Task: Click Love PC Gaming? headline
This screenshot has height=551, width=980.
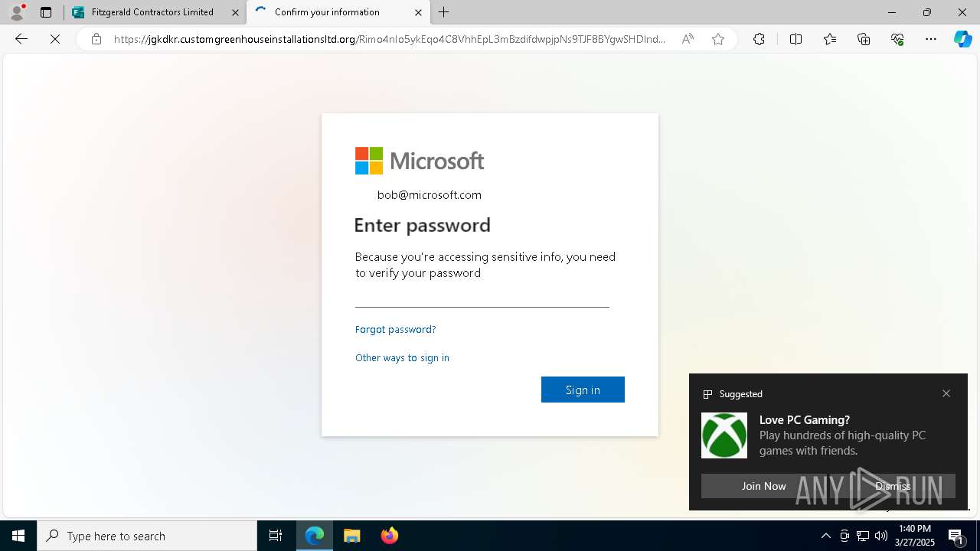Action: point(805,419)
